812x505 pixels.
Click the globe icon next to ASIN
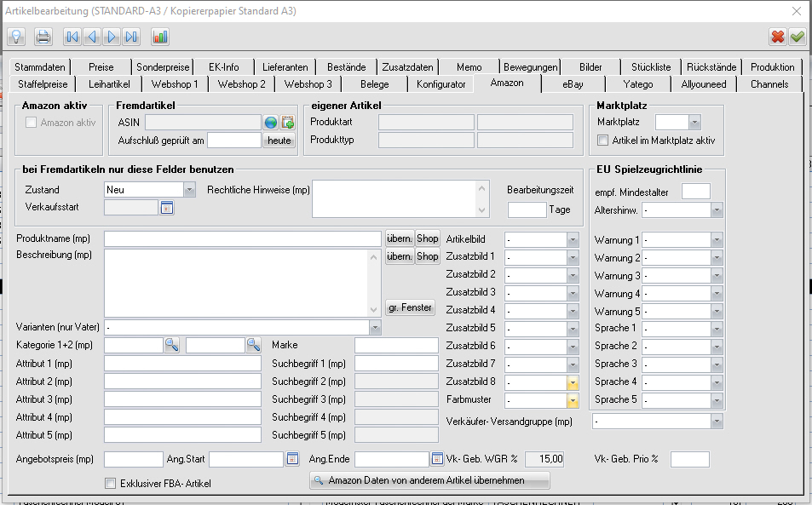(271, 123)
